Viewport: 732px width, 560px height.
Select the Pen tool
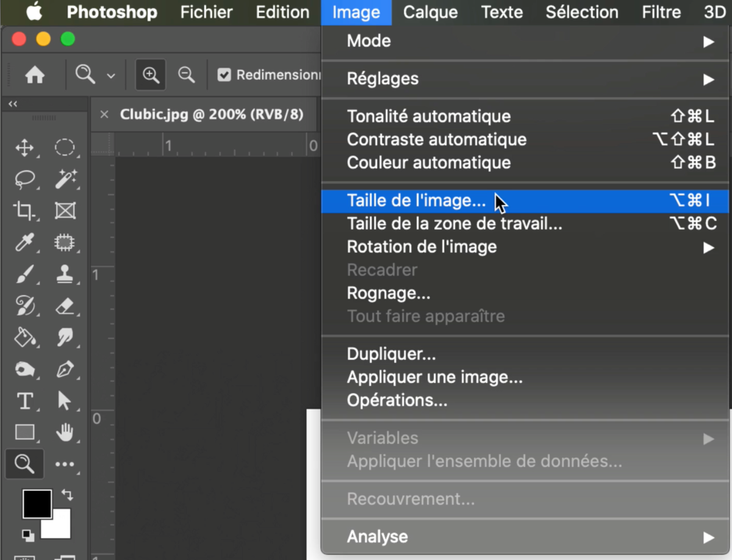pos(65,370)
